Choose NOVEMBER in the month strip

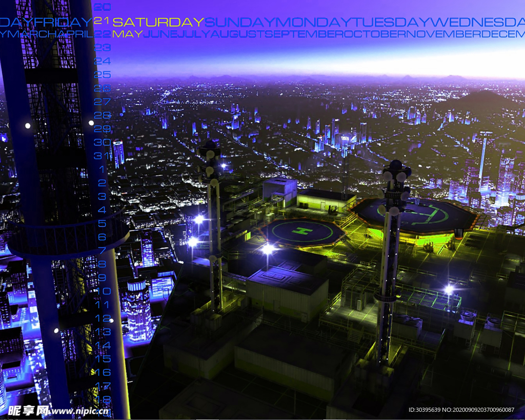444,34
